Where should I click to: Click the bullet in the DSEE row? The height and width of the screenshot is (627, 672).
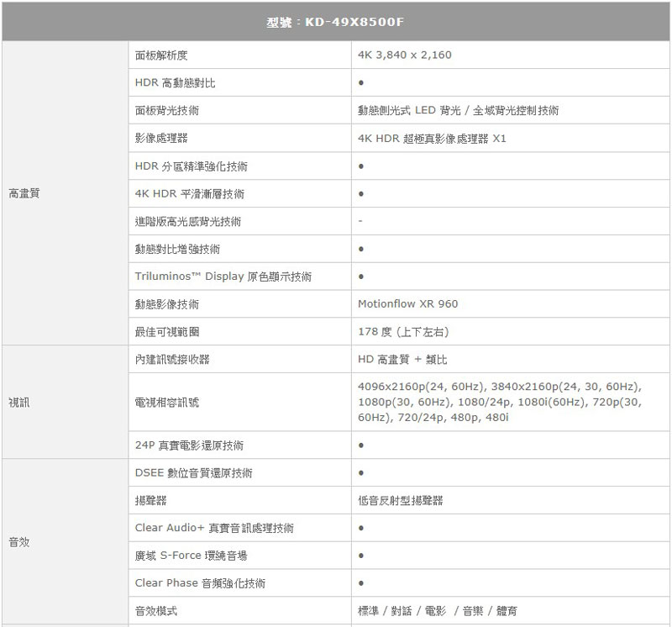(x=361, y=473)
